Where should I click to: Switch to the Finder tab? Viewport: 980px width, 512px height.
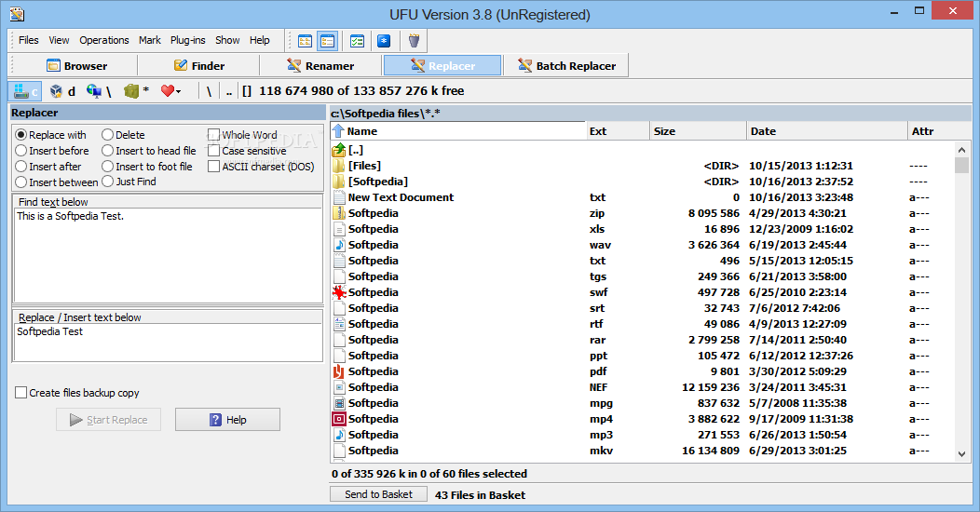(198, 65)
